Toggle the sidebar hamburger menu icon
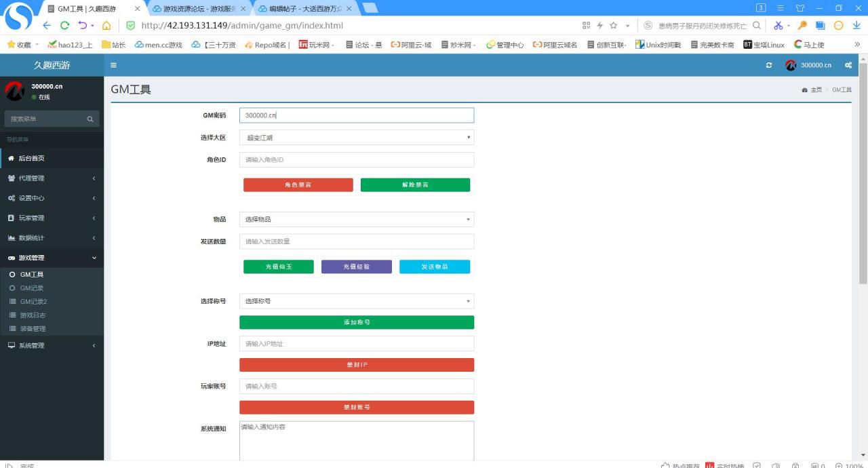 click(x=113, y=65)
